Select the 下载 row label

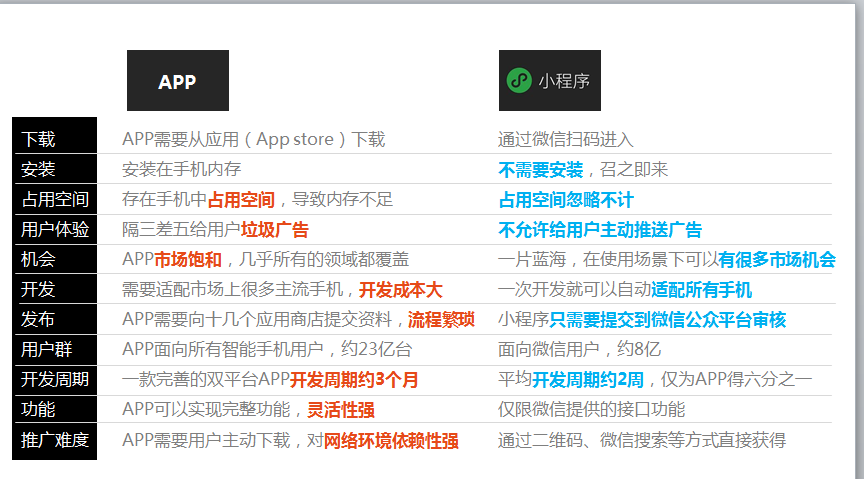39,139
